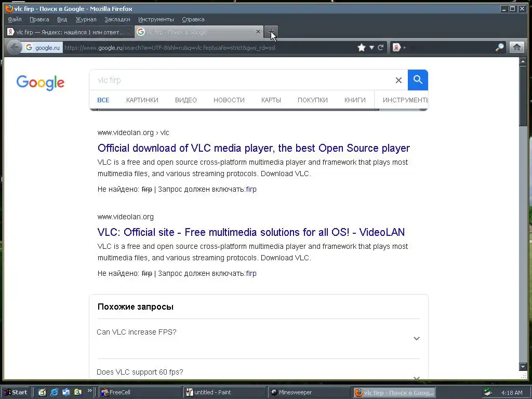This screenshot has width=532, height=399.
Task: Click the Firefox vlc firp taskbar button
Action: coord(394,392)
